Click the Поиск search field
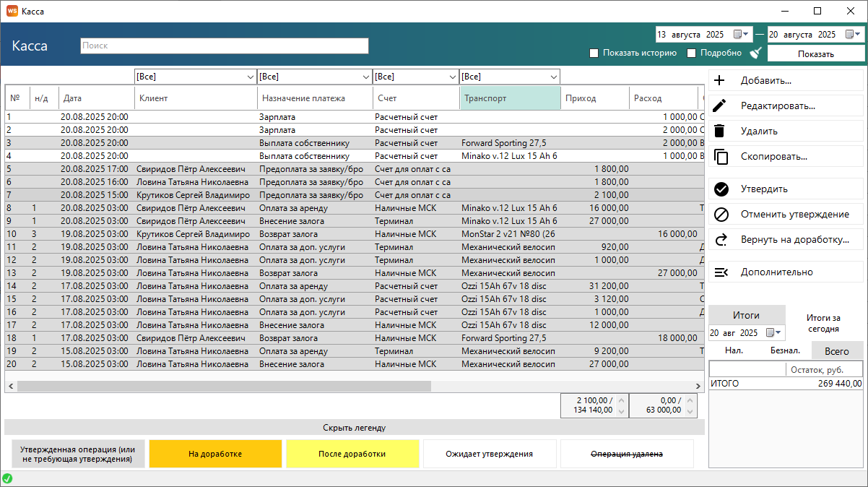This screenshot has height=487, width=868. pyautogui.click(x=224, y=46)
